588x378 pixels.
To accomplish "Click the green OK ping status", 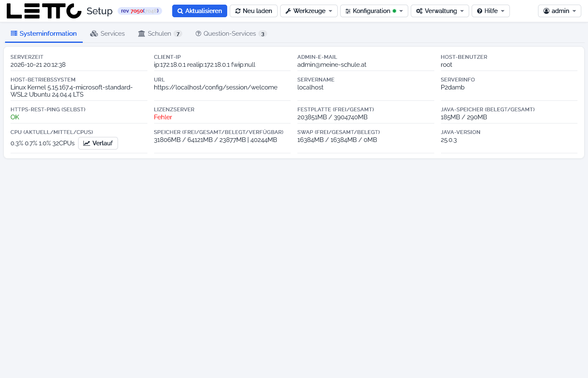I will point(15,117).
